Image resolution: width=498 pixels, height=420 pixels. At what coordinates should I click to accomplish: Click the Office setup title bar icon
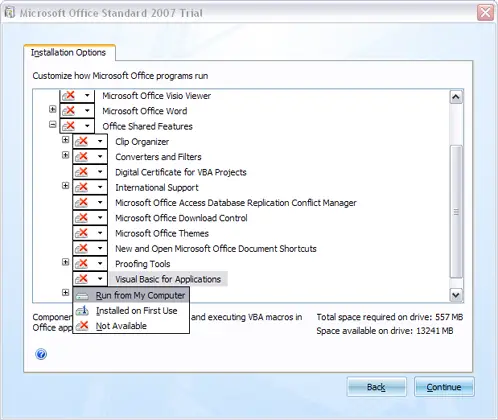pyautogui.click(x=10, y=13)
